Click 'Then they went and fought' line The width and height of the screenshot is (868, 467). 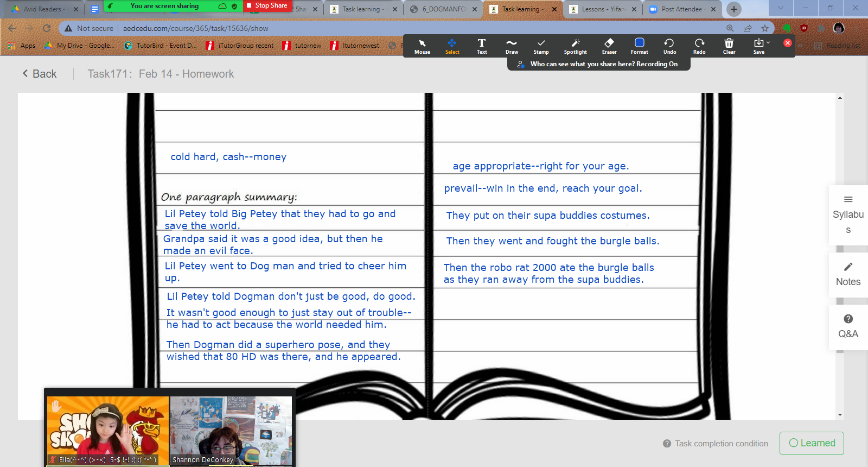[x=553, y=241]
